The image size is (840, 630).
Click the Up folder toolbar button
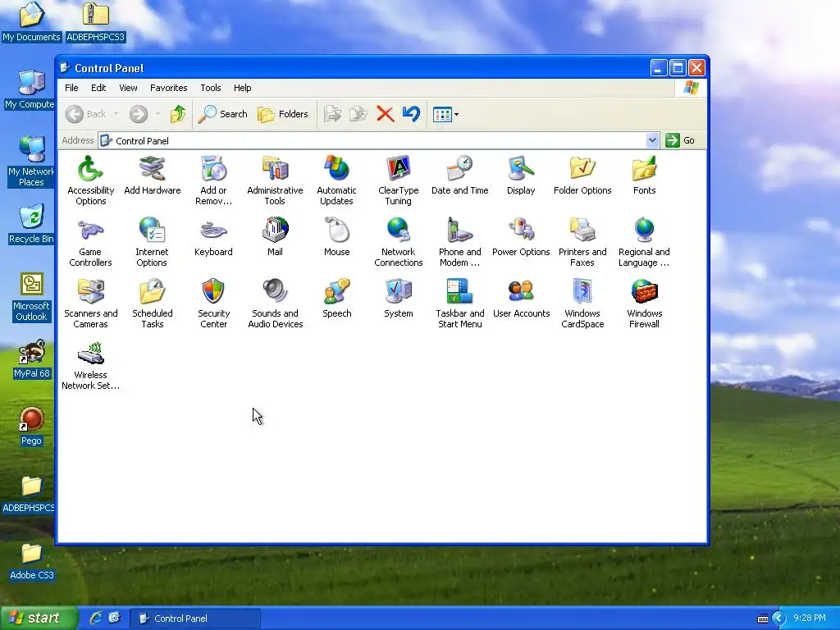[x=178, y=114]
